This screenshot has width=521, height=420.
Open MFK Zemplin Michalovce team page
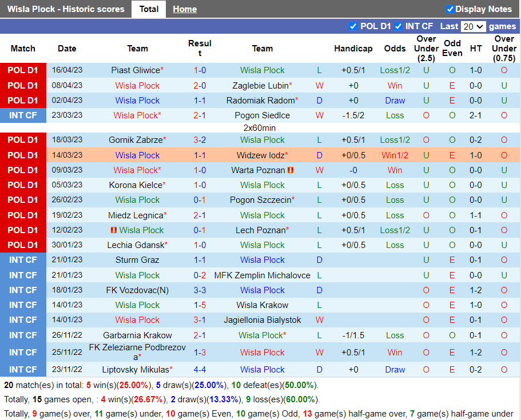[262, 275]
